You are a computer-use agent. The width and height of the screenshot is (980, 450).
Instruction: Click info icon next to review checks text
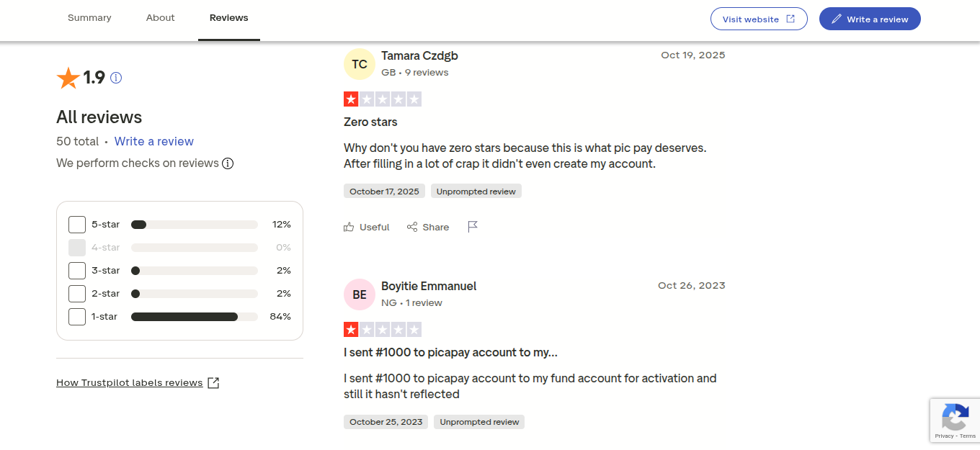click(x=228, y=163)
